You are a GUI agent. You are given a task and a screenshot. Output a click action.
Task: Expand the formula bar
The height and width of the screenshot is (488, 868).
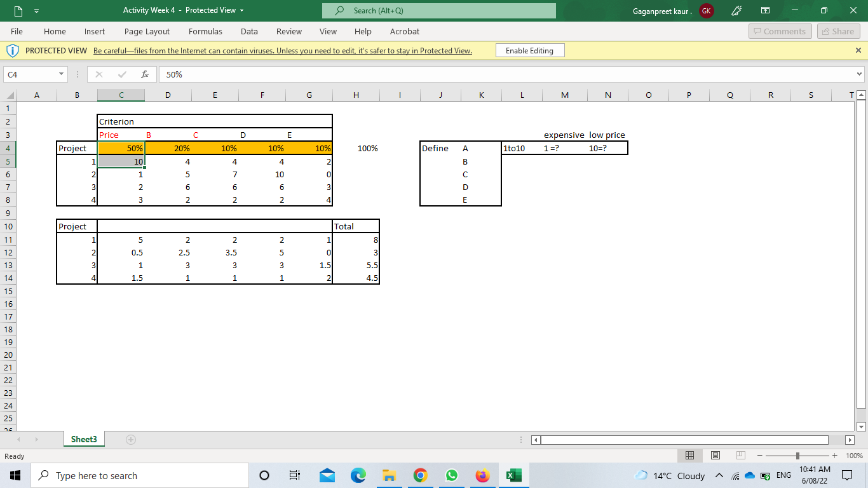(x=860, y=74)
